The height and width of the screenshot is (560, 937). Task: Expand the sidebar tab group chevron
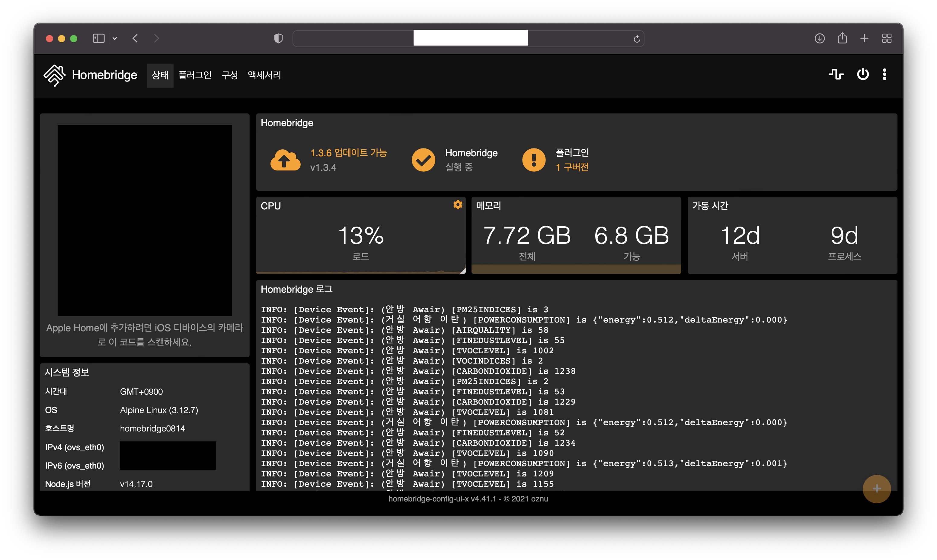(115, 39)
